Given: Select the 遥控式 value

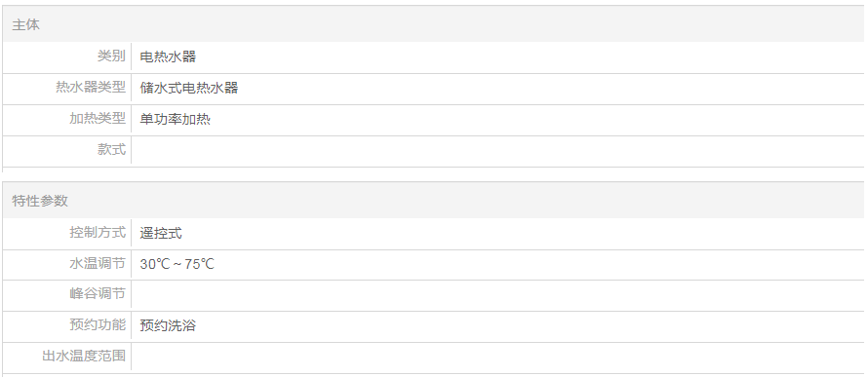Looking at the screenshot, I should click(161, 233).
